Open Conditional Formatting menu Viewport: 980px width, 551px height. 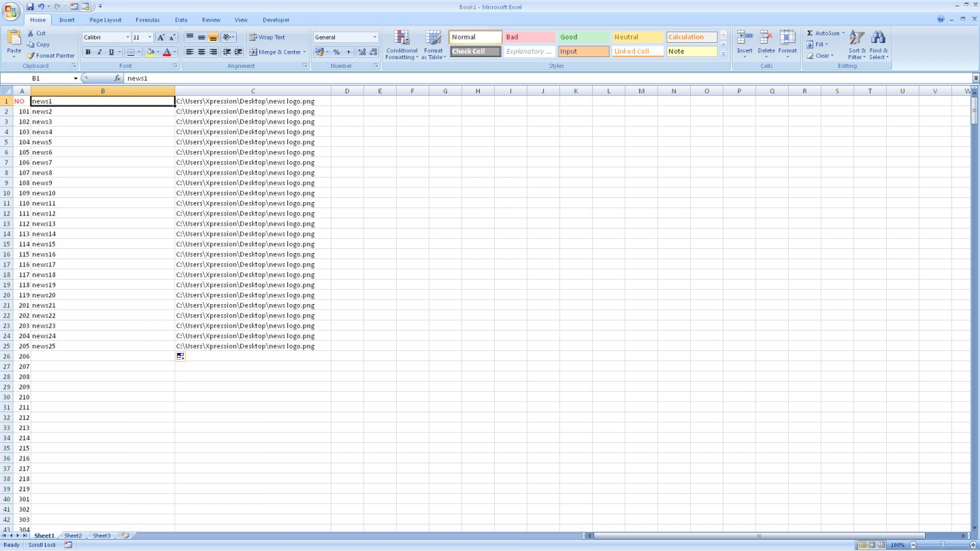click(402, 45)
